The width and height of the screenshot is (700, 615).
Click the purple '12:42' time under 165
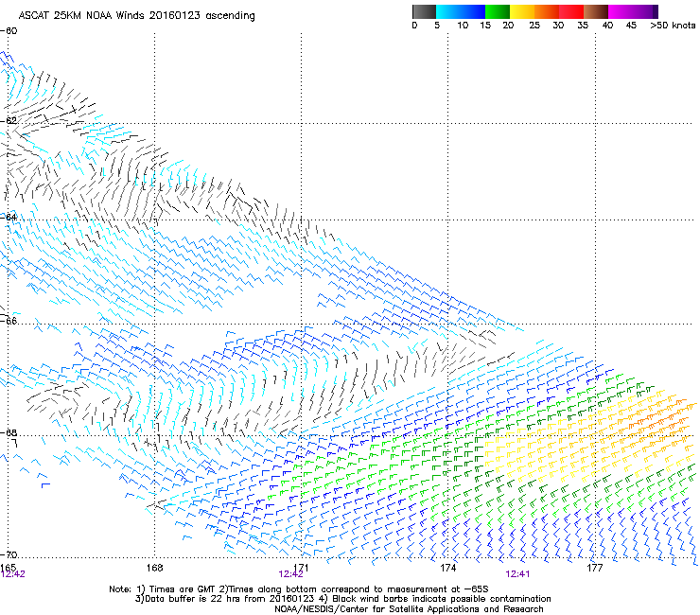tap(13, 574)
